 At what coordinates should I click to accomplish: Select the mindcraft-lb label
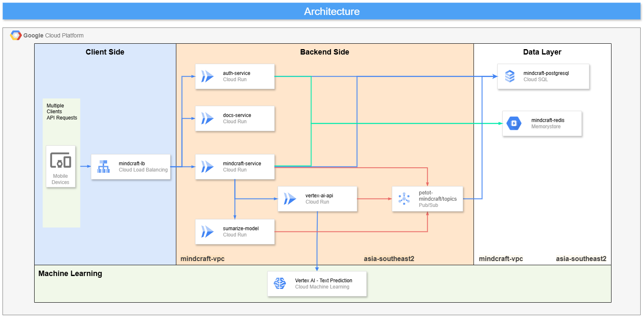(x=132, y=164)
